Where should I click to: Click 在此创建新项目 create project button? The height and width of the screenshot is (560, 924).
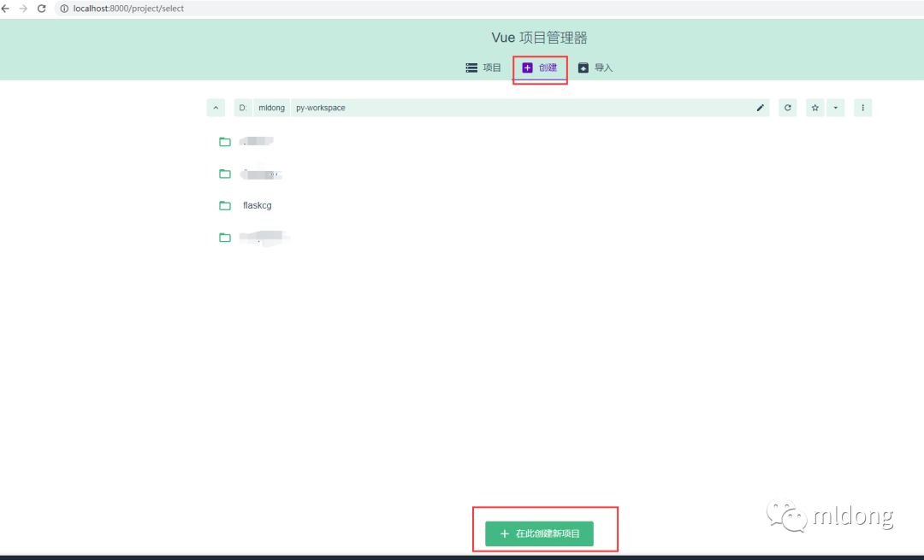(539, 533)
